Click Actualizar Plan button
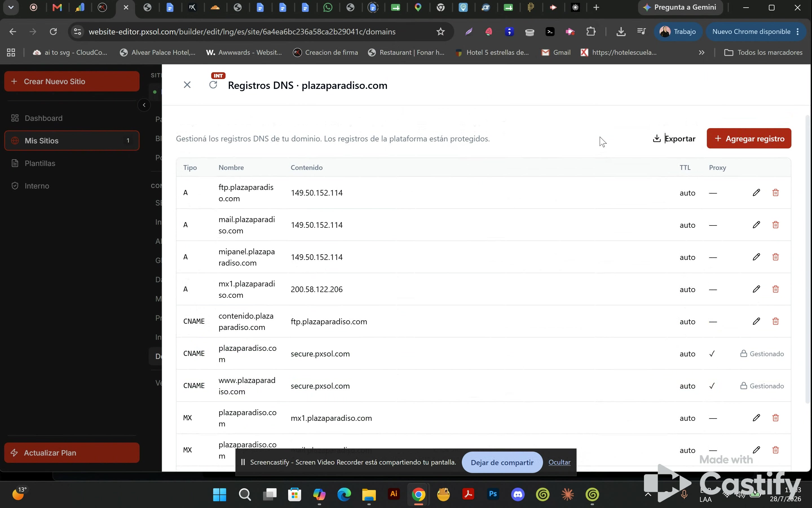This screenshot has width=812, height=508. coord(72,453)
